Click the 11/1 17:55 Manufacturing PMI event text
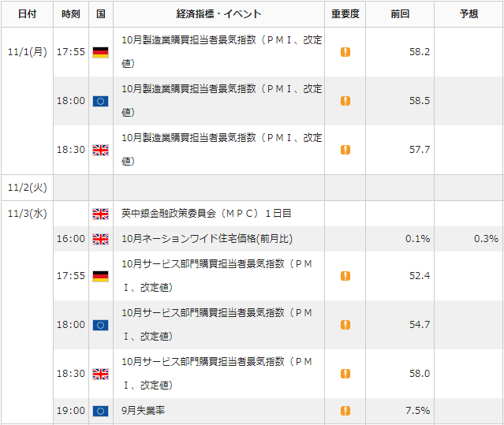 (x=222, y=52)
